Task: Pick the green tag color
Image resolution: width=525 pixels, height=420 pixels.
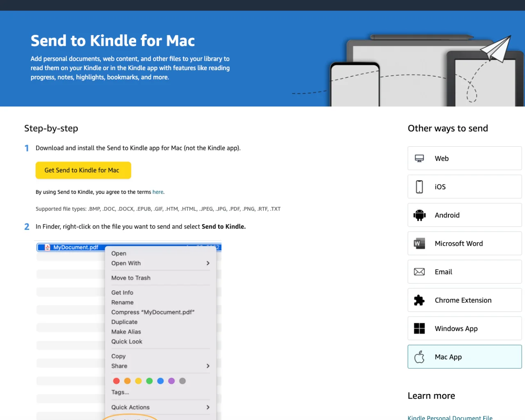Action: click(x=149, y=381)
